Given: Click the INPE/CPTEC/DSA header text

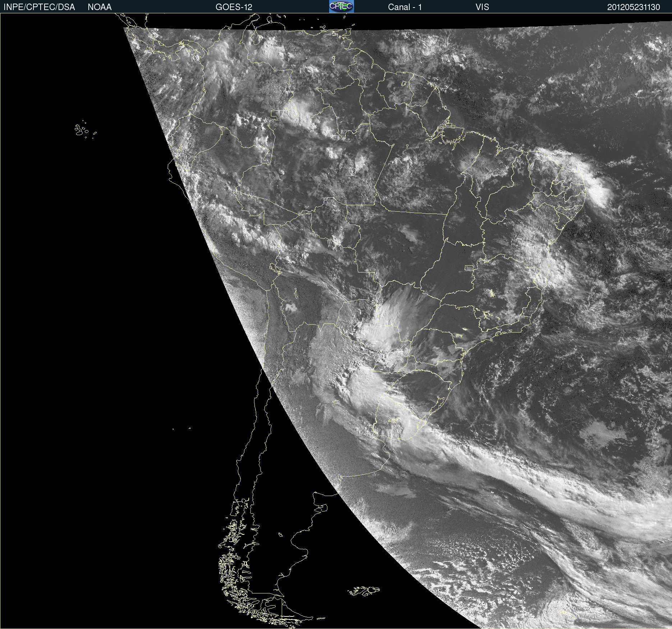Looking at the screenshot, I should [x=39, y=7].
